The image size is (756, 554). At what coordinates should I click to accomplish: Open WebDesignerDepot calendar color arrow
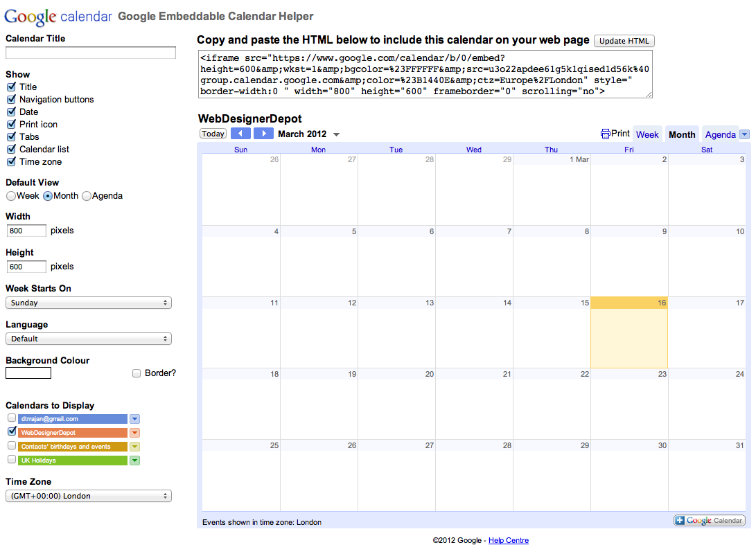pyautogui.click(x=135, y=433)
